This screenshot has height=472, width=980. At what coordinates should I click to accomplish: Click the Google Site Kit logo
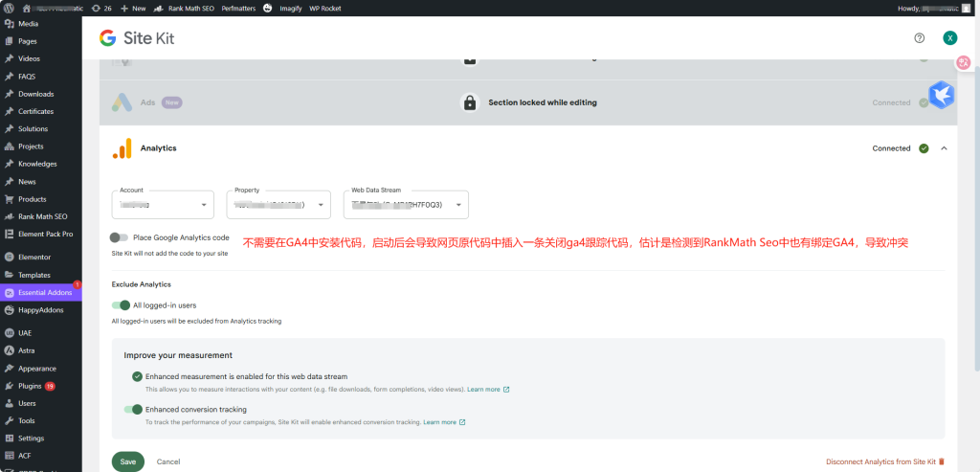pos(137,38)
